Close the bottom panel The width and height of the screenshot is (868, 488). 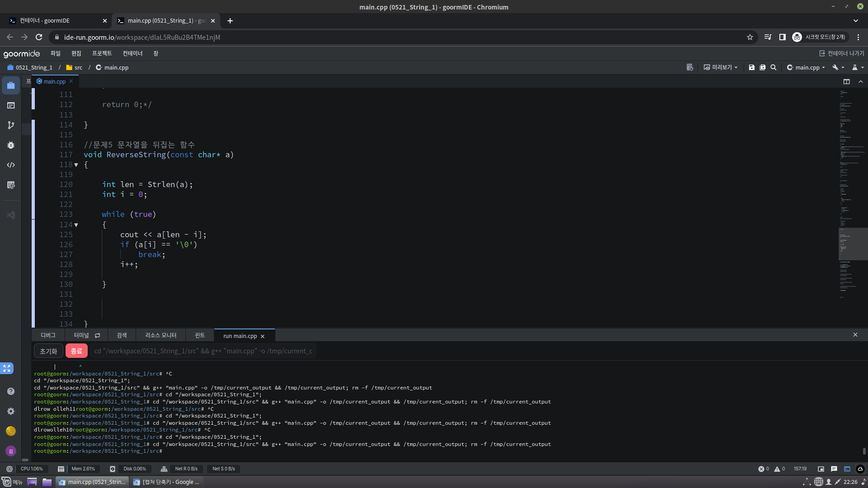855,335
